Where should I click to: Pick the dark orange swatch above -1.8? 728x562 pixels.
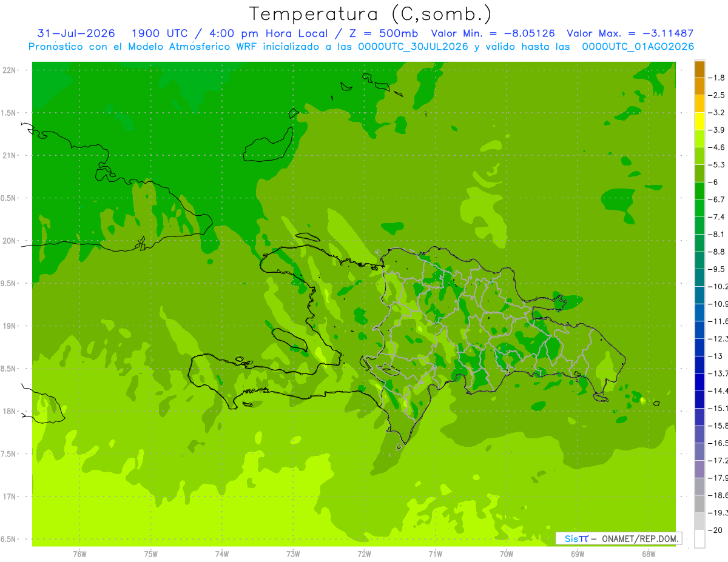click(x=699, y=69)
